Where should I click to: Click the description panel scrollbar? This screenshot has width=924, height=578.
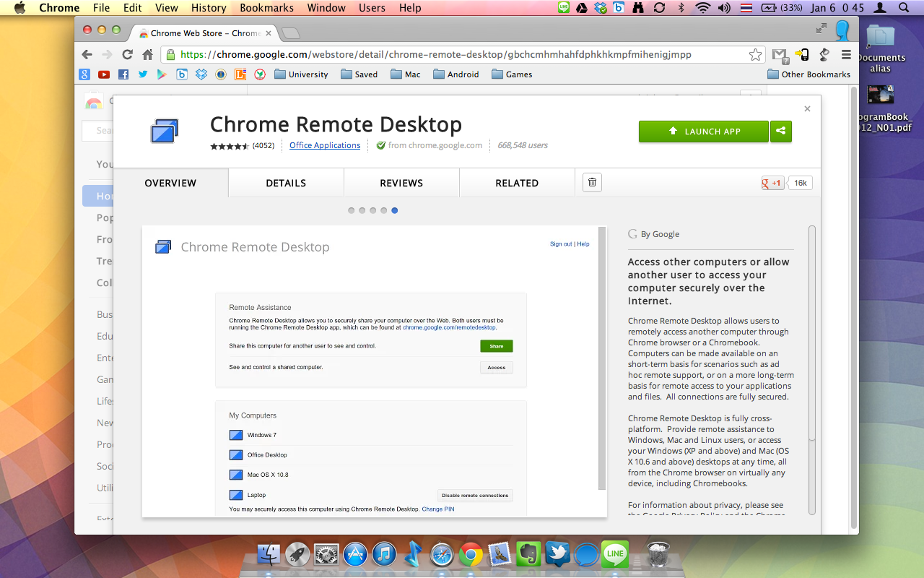[x=812, y=333]
